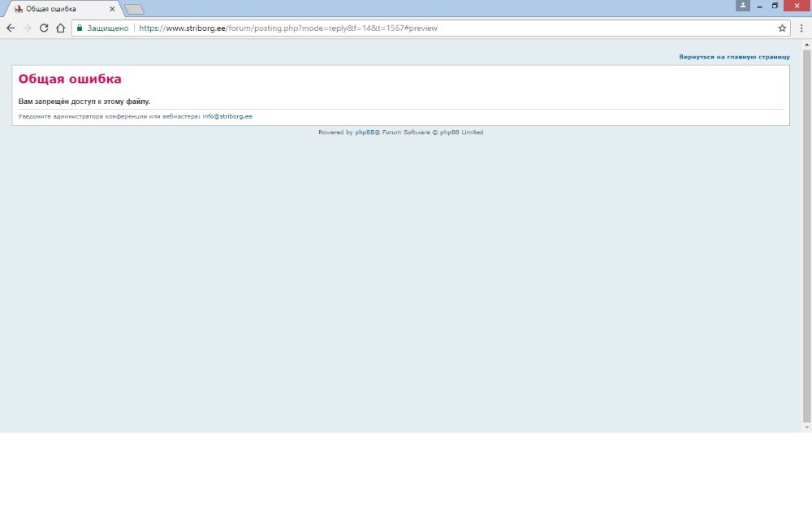Open the phpBB link in the footer

pyautogui.click(x=364, y=132)
